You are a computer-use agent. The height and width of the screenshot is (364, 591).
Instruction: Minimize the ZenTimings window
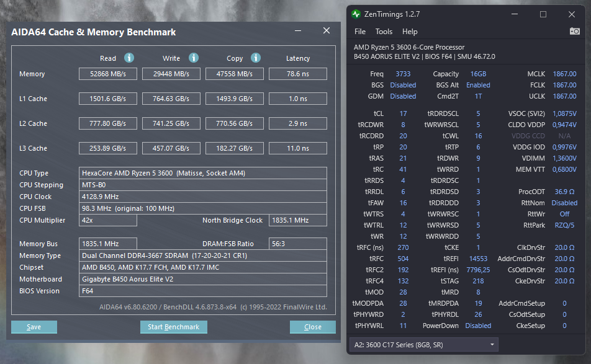515,14
